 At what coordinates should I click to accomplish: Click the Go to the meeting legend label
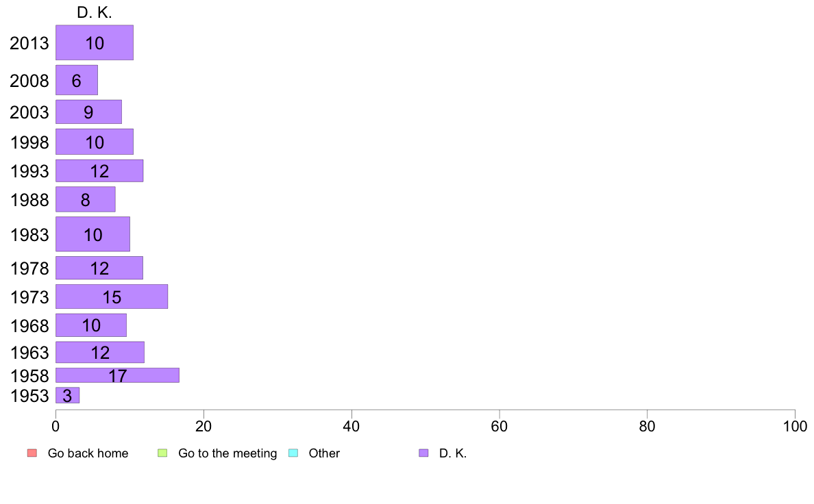pyautogui.click(x=227, y=453)
